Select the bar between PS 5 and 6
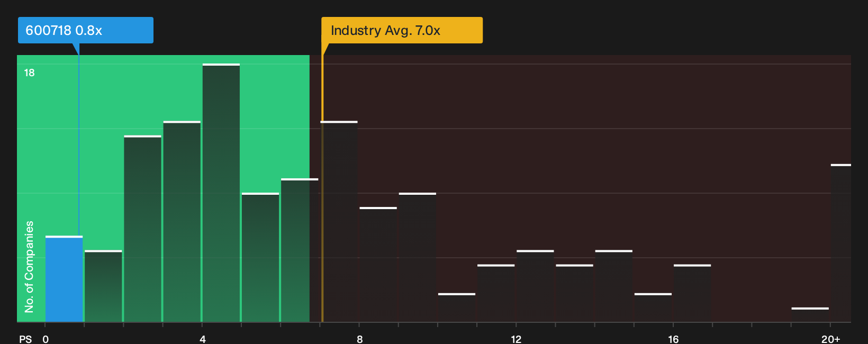The width and height of the screenshot is (868, 344). tap(260, 257)
